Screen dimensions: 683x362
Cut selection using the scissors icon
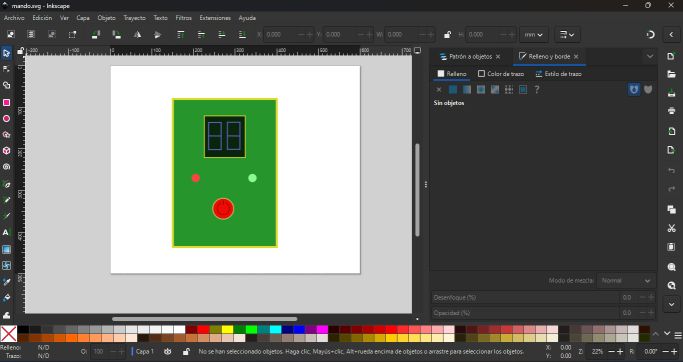[x=671, y=228]
